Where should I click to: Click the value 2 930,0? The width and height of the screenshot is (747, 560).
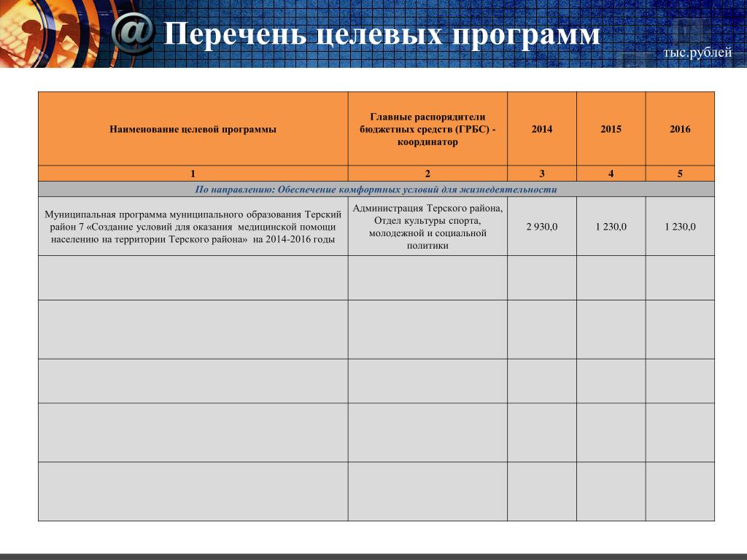(x=542, y=227)
